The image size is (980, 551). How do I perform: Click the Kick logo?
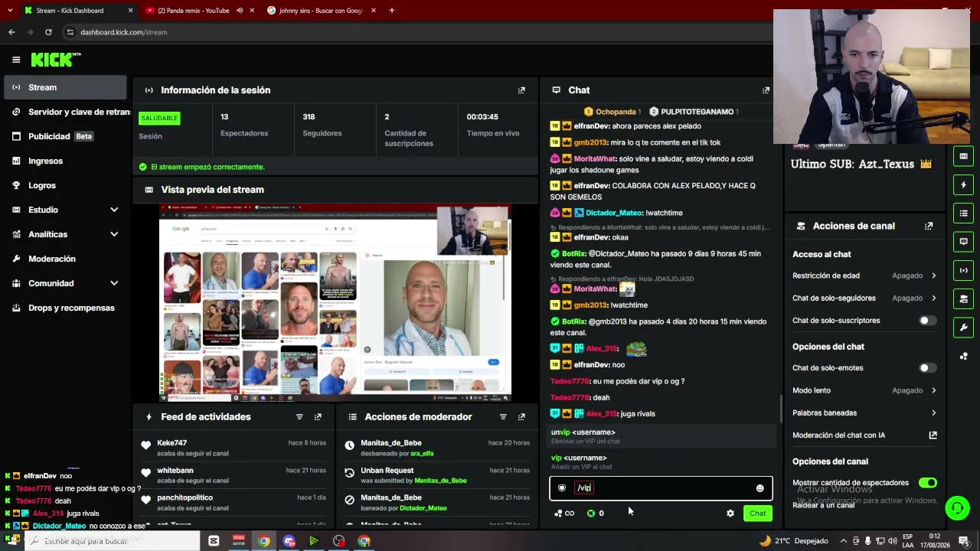pos(56,60)
